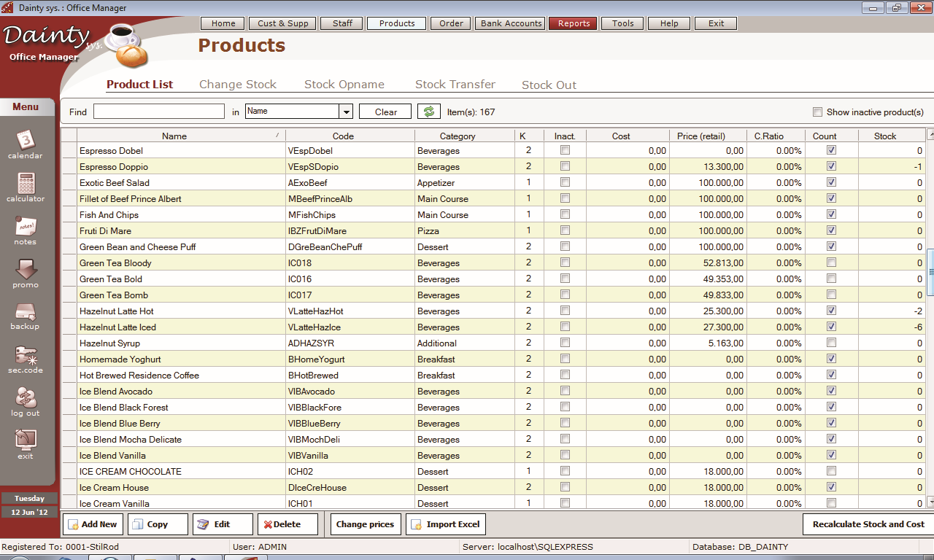This screenshot has width=934, height=560.
Task: Open the Order menu
Action: 451,23
